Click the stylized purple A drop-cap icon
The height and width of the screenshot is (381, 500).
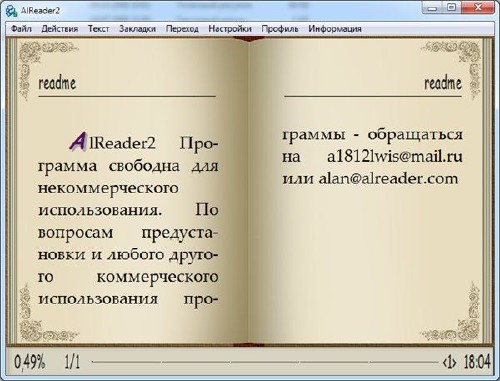click(78, 141)
